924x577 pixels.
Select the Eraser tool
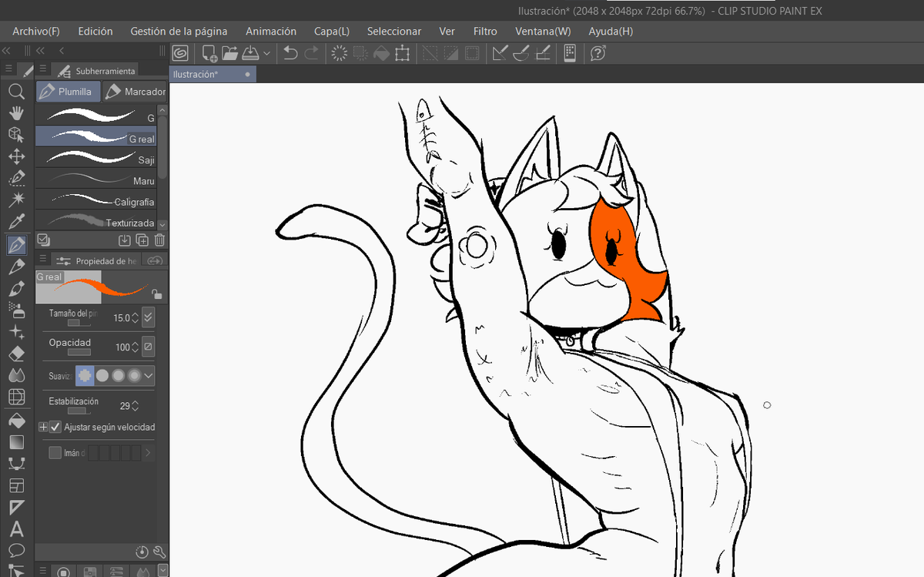point(16,354)
